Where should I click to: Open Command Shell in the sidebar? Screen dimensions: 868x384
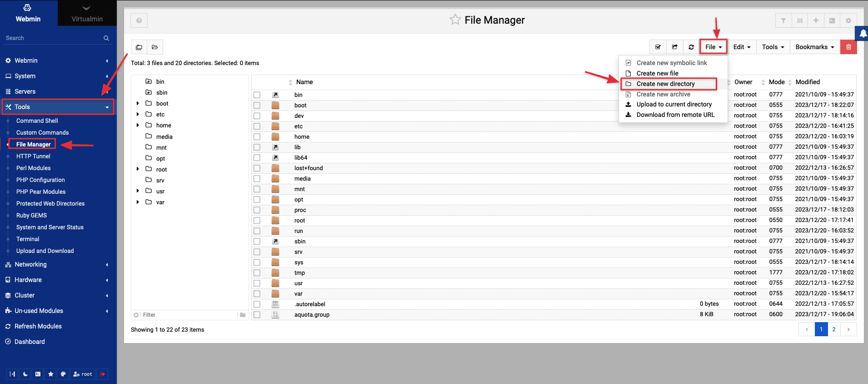37,121
